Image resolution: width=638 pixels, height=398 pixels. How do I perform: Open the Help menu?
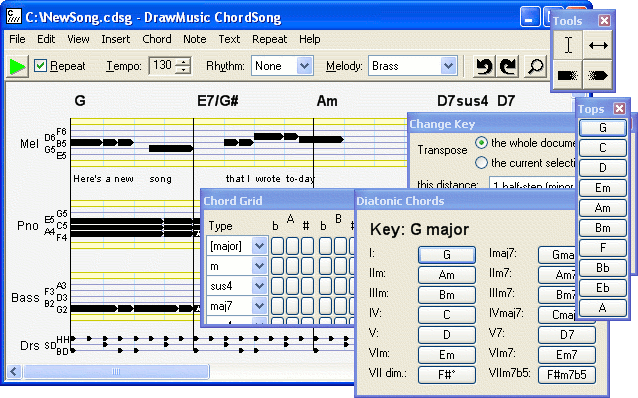(x=310, y=39)
